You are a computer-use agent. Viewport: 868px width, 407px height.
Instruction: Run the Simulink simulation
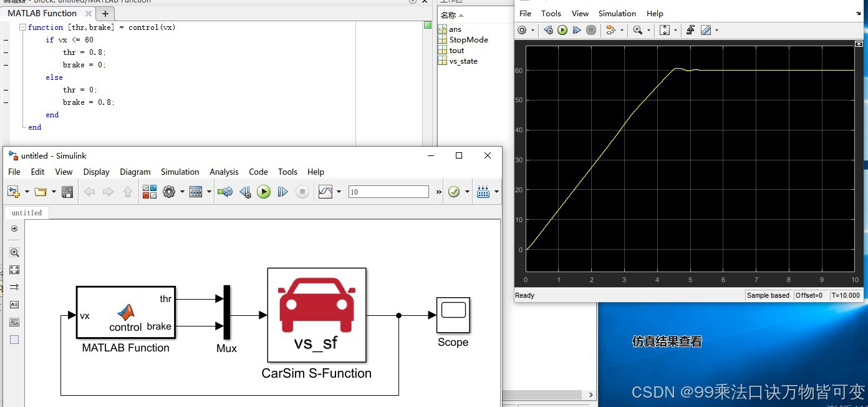(264, 192)
